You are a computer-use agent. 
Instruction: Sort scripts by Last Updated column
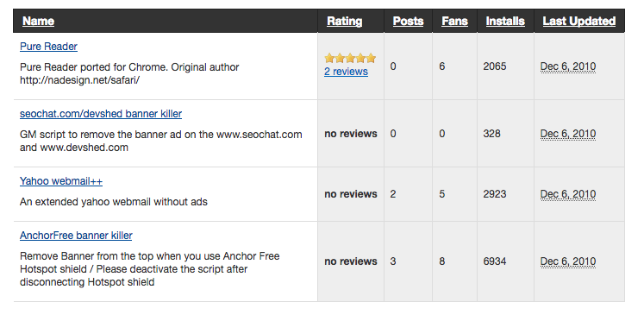579,21
